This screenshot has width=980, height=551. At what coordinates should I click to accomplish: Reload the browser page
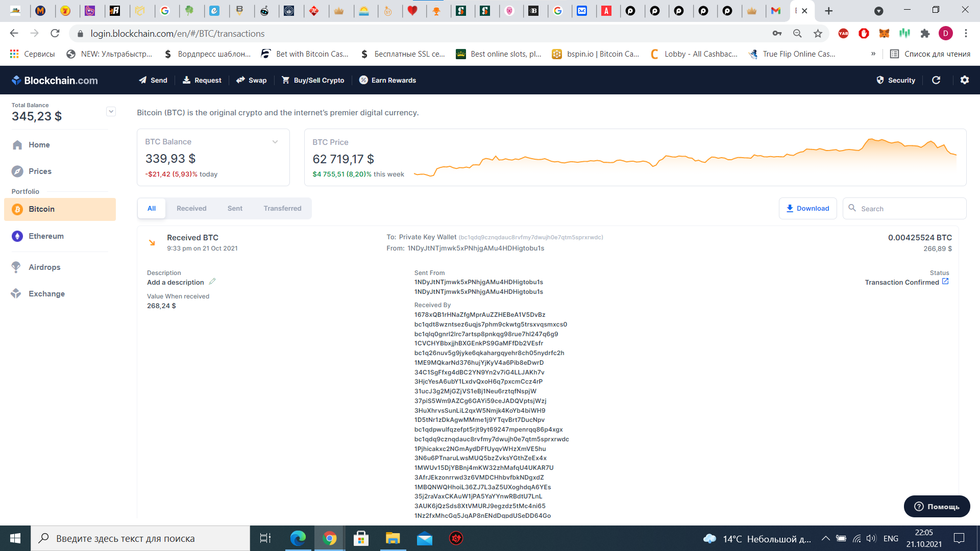click(x=55, y=33)
